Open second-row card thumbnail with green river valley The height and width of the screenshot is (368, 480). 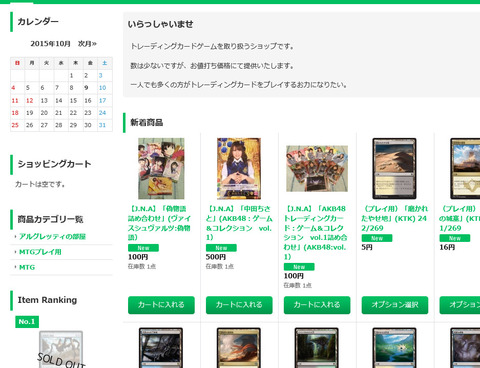coord(394,348)
